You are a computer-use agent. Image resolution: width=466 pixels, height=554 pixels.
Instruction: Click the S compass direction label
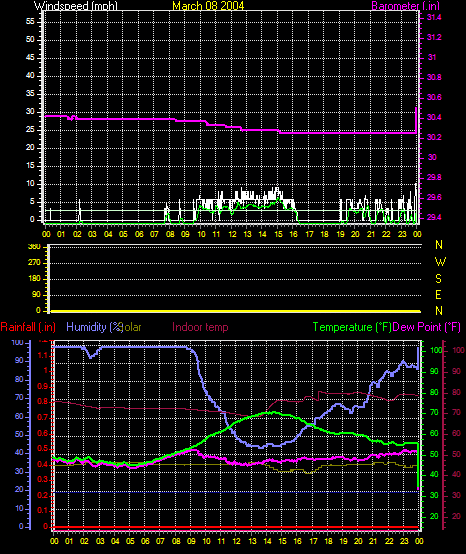coord(438,279)
